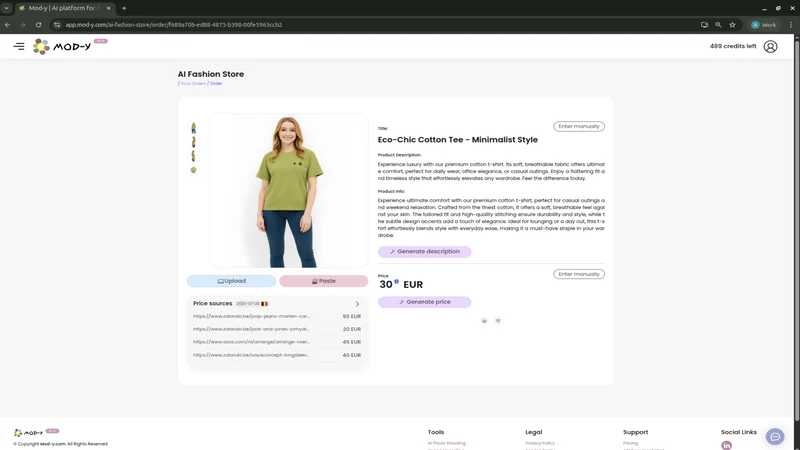Click the Order breadcrumb link

(x=216, y=83)
